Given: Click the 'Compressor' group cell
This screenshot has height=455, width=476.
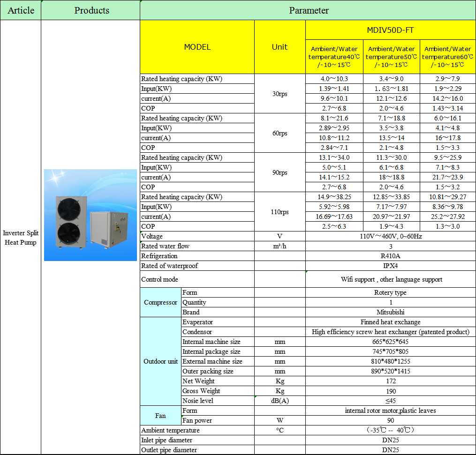Looking at the screenshot, I should click(160, 302).
